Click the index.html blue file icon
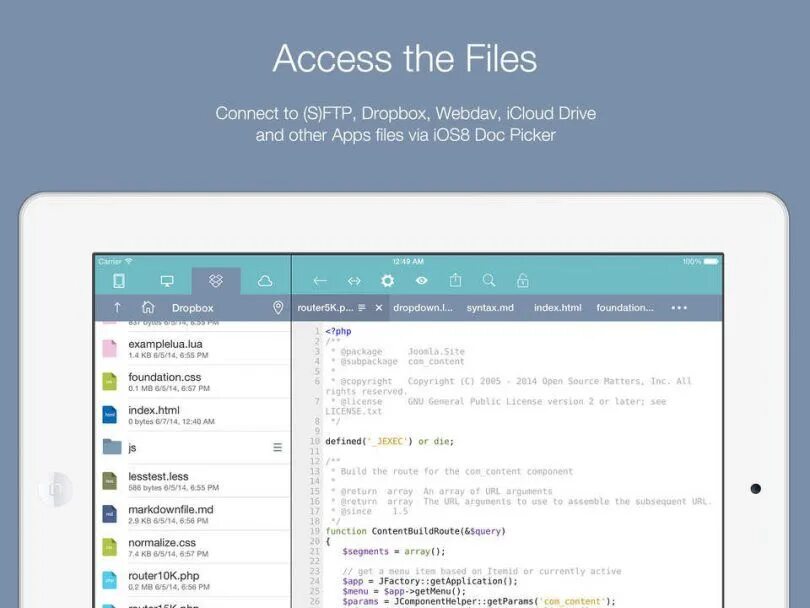The height and width of the screenshot is (608, 810). pyautogui.click(x=110, y=414)
